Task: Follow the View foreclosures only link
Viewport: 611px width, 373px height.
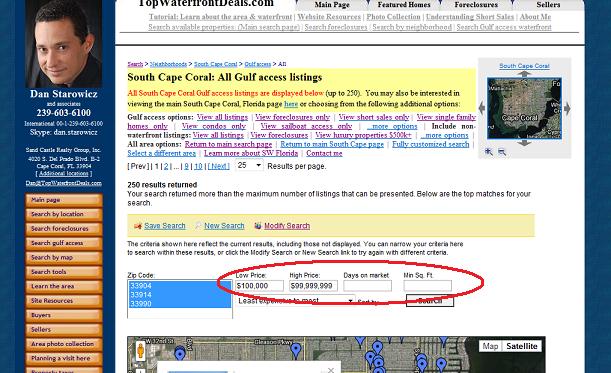Action: 293,117
